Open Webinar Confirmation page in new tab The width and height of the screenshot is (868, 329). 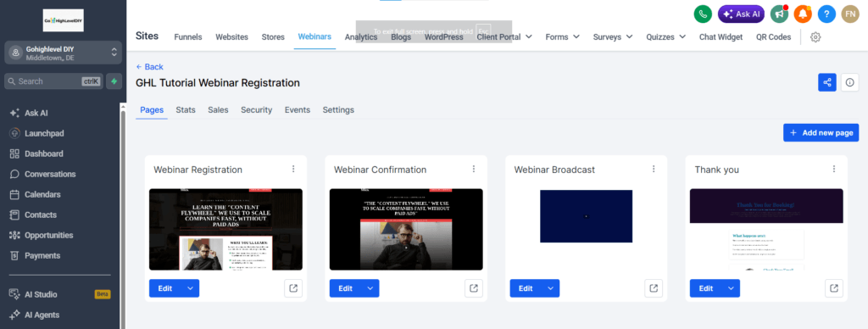(474, 288)
